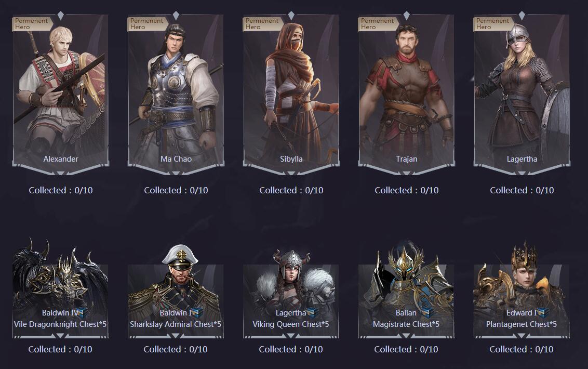Click the chest icon next to Edward I
This screenshot has height=369, width=588.
click(542, 312)
